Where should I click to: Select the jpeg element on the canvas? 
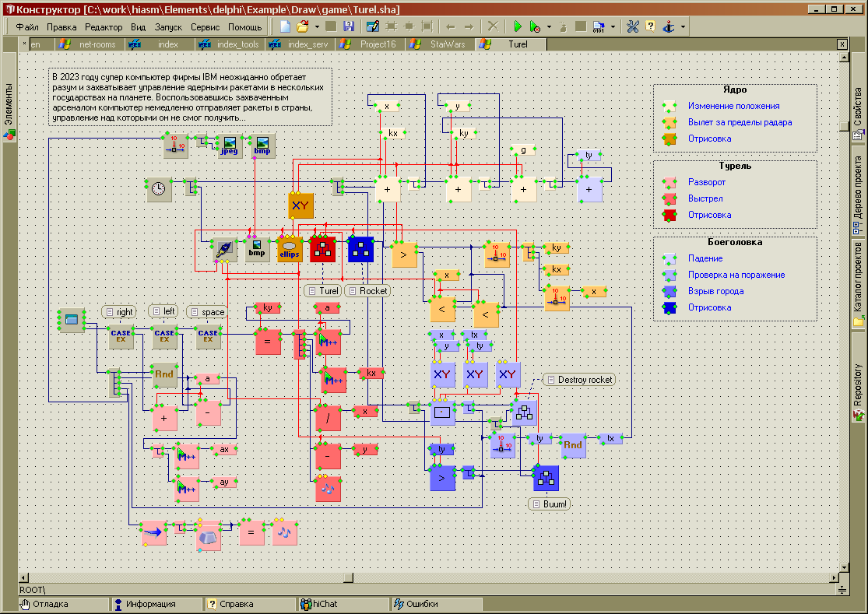point(229,146)
